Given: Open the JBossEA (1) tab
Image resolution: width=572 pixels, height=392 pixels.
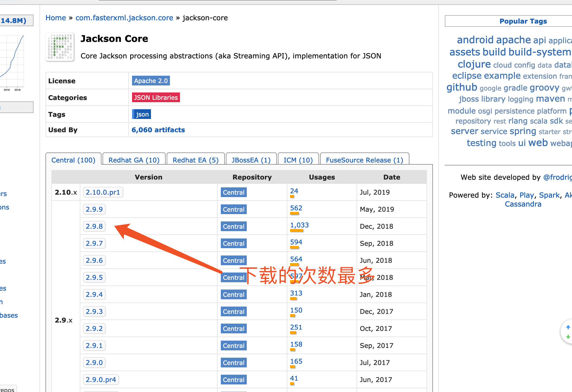Looking at the screenshot, I should [x=251, y=160].
